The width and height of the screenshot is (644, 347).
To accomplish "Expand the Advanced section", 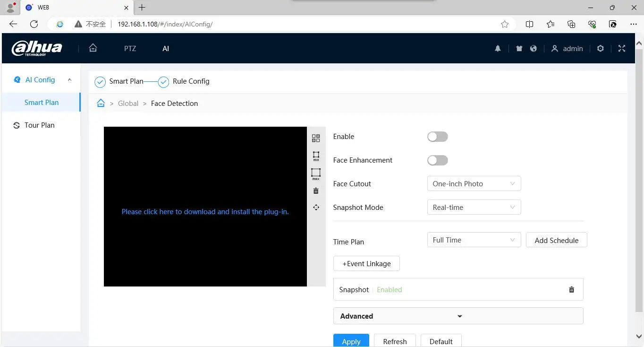I will tap(458, 316).
